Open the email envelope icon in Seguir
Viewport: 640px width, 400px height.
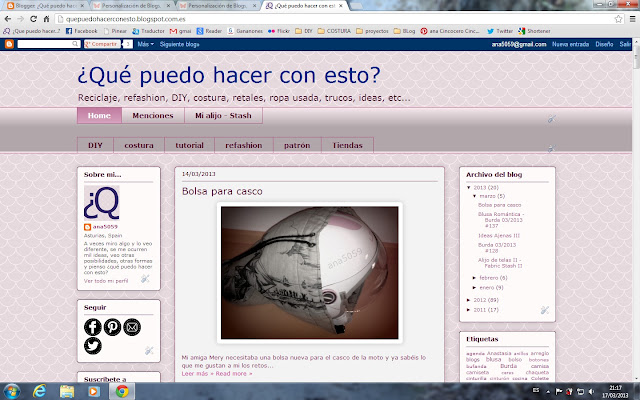click(x=132, y=327)
